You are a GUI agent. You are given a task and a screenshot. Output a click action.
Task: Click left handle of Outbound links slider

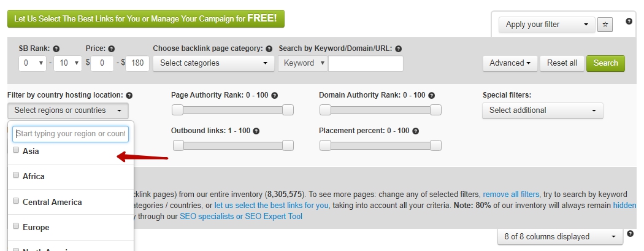[178, 145]
